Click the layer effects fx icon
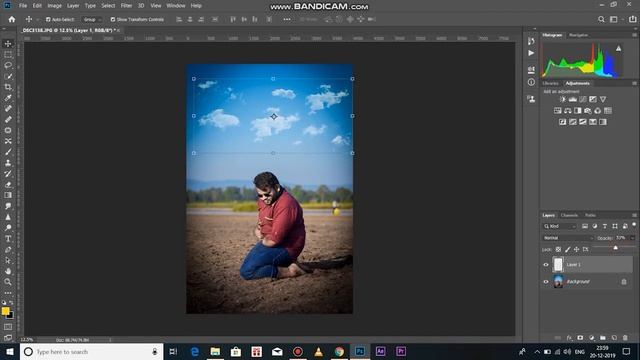Screen dimensions: 640x360 click(569, 338)
